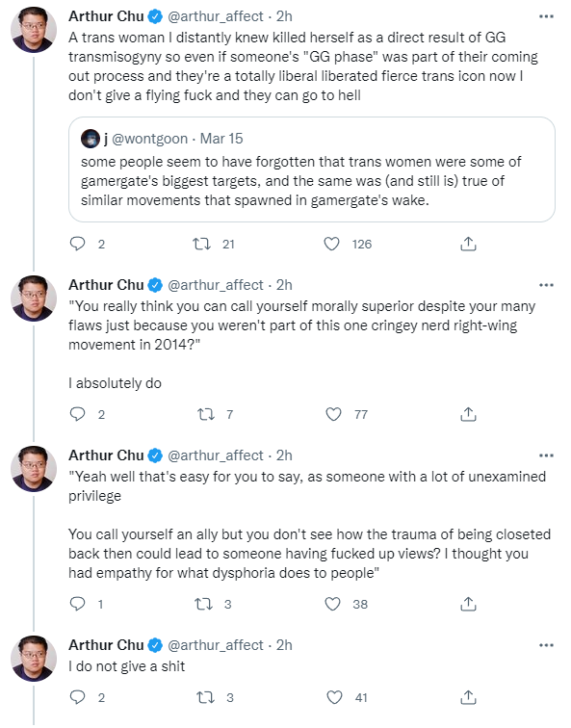Retweet the tweet with 7 retweets
This screenshot has width=571, height=728.
point(206,414)
